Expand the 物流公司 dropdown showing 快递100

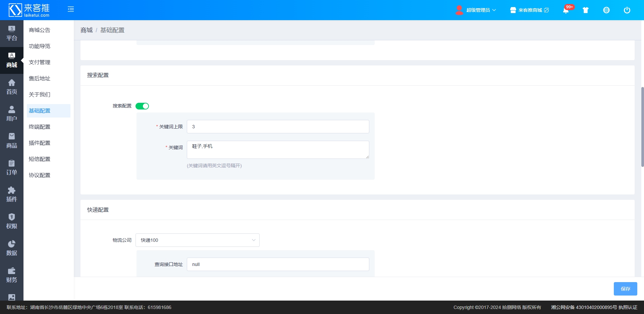point(197,240)
